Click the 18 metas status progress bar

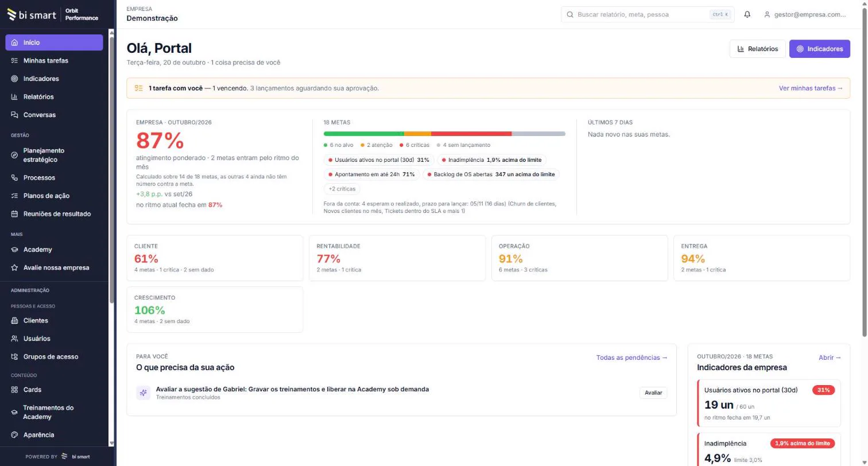pos(444,134)
